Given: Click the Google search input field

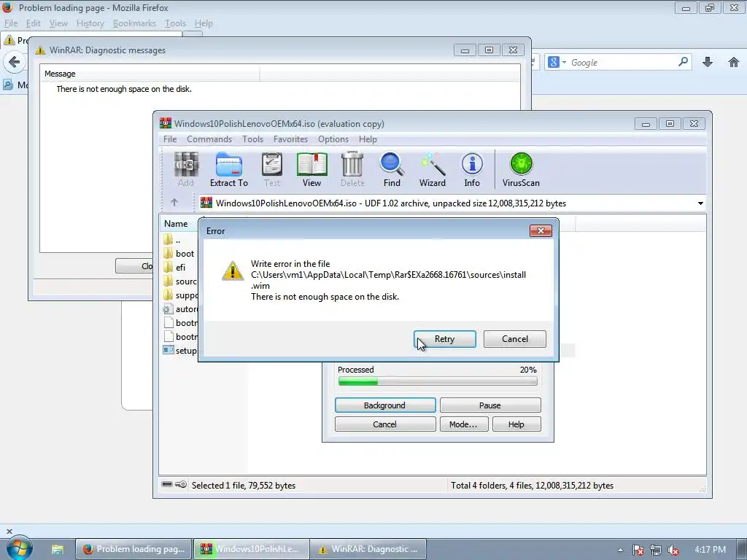Looking at the screenshot, I should 622,63.
